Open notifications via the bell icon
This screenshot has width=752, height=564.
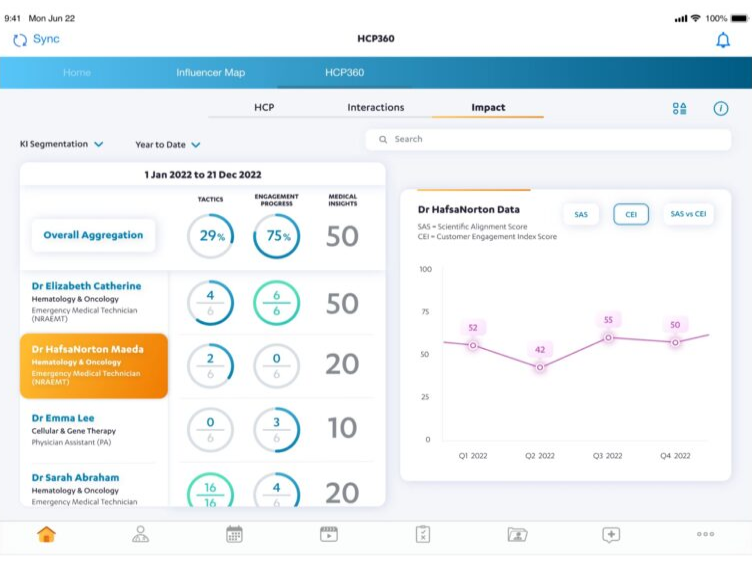click(722, 40)
